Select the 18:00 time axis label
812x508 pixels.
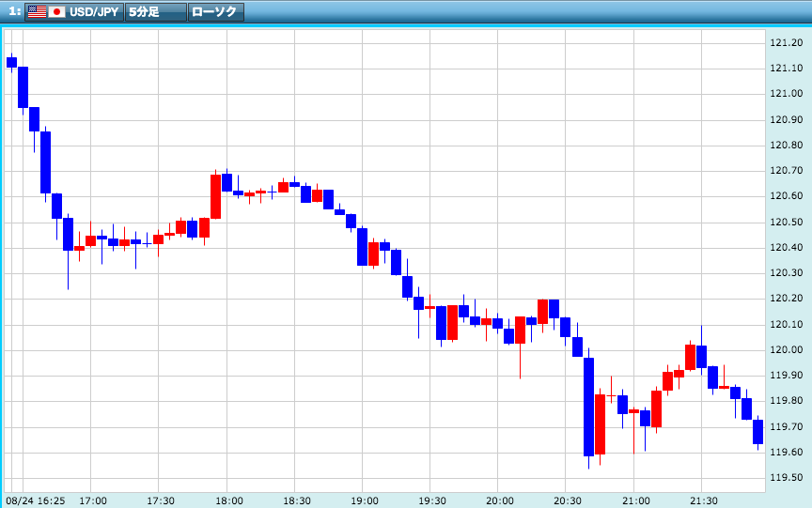click(x=229, y=500)
